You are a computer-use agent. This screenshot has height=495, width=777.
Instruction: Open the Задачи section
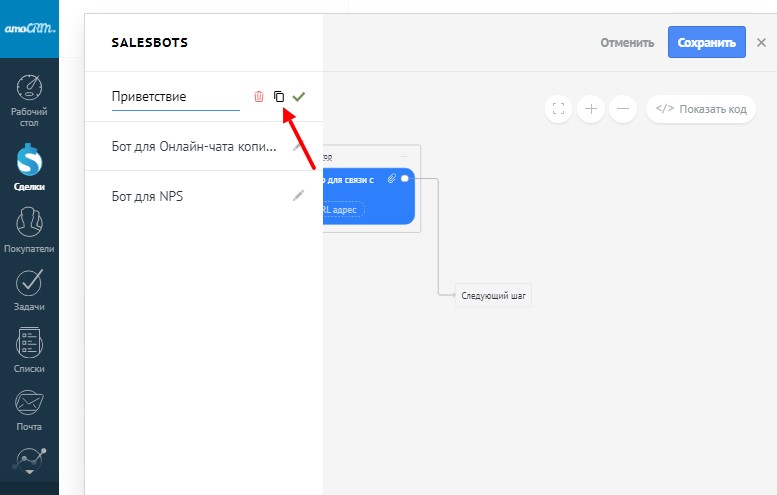tap(29, 289)
